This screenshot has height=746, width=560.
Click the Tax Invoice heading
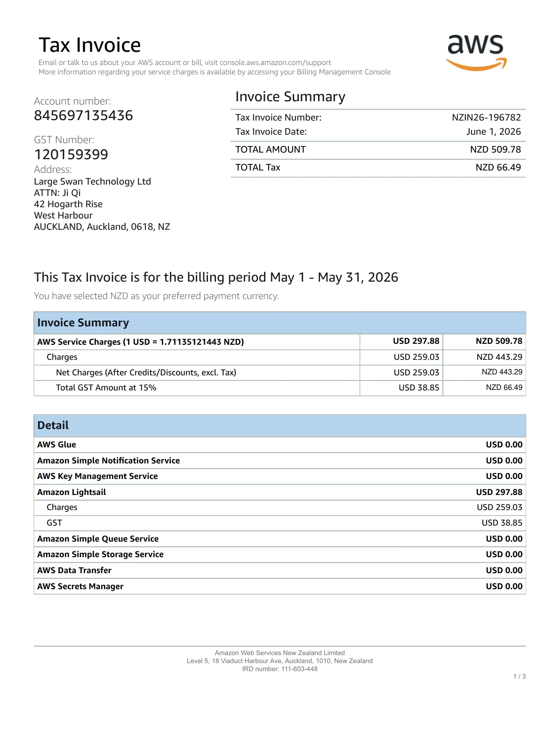[89, 45]
